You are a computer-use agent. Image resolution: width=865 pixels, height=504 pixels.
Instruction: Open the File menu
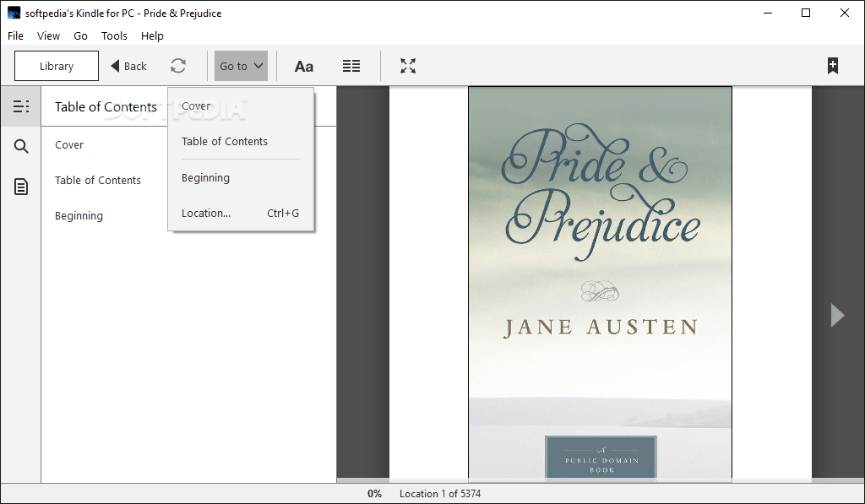(x=15, y=35)
